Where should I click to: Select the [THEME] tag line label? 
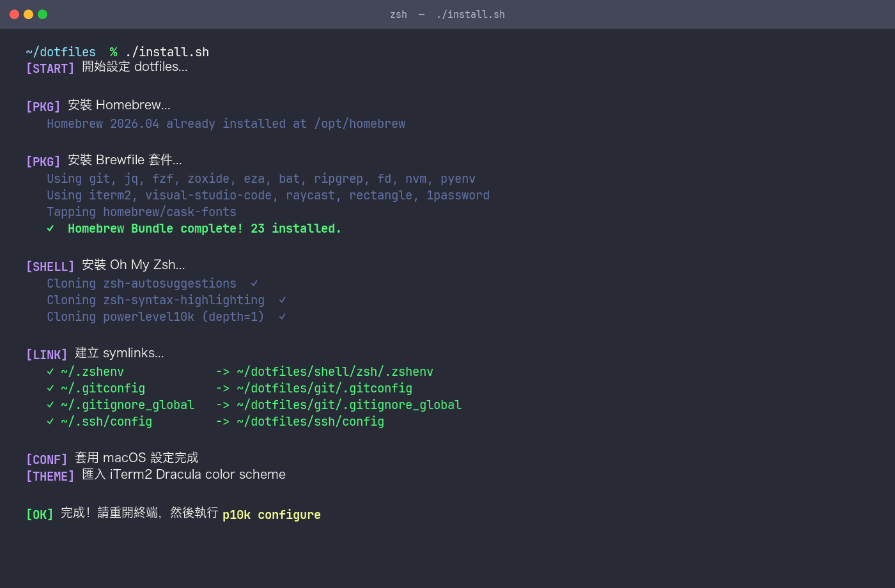(x=50, y=476)
